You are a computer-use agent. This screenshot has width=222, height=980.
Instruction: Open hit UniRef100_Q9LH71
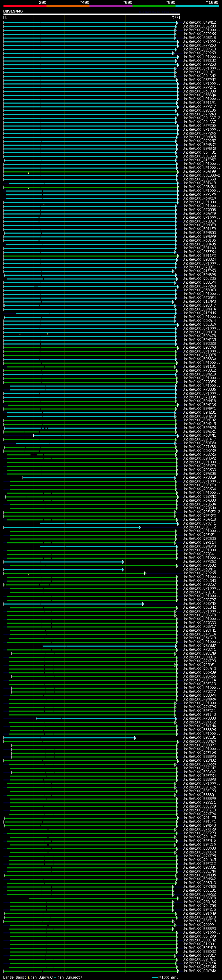(199, 72)
